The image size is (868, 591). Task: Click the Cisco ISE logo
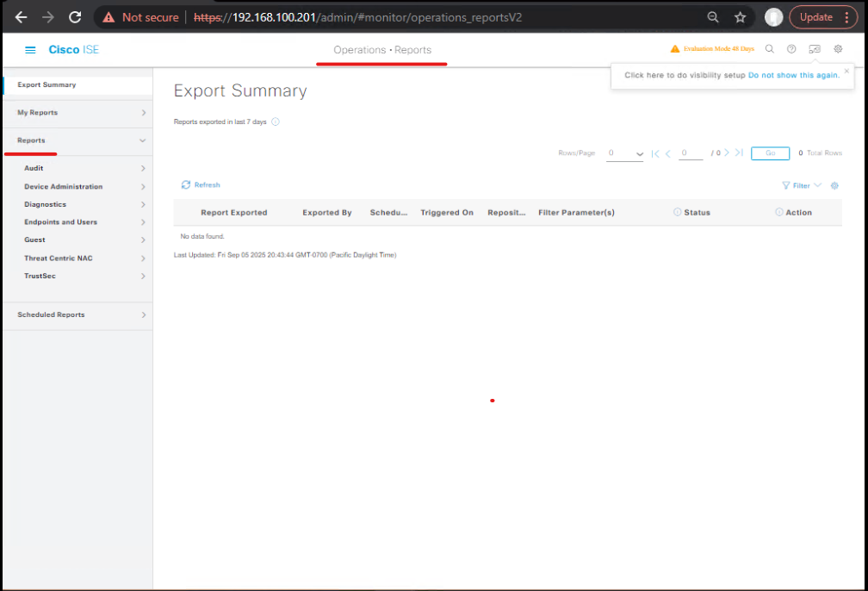click(x=74, y=50)
